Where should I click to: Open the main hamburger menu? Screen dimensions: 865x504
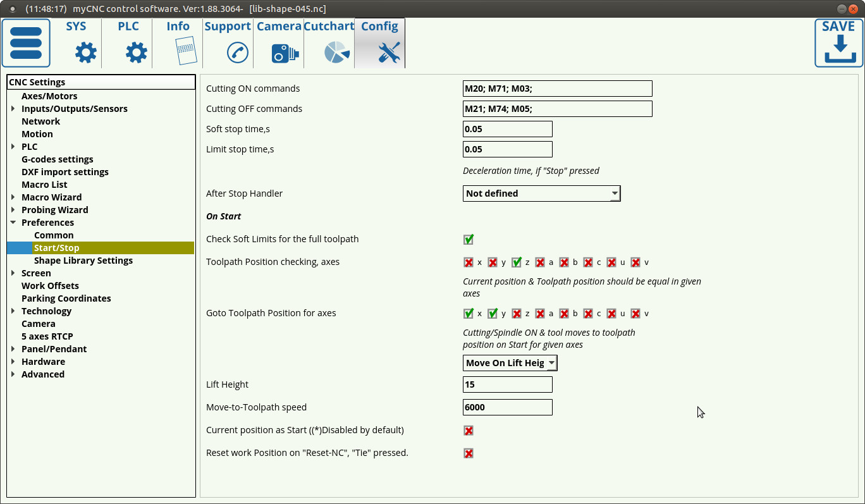pyautogui.click(x=26, y=43)
